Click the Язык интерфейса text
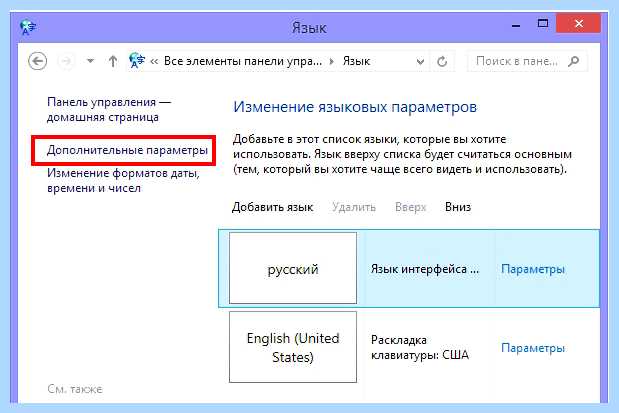619x413 pixels. [425, 269]
